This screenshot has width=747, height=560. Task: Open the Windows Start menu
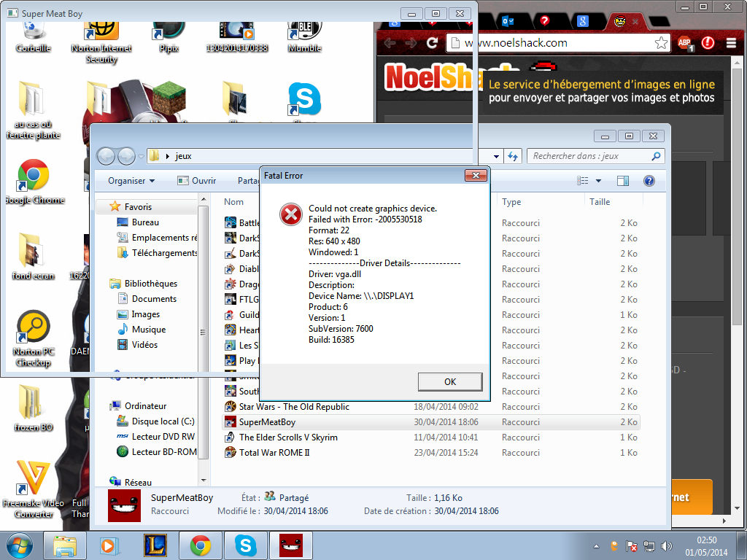tap(20, 545)
